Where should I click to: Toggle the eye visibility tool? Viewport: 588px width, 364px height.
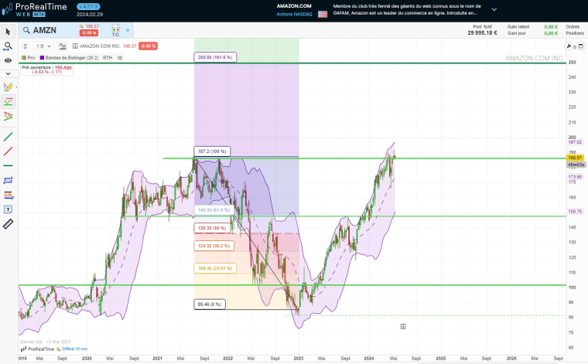click(x=8, y=60)
